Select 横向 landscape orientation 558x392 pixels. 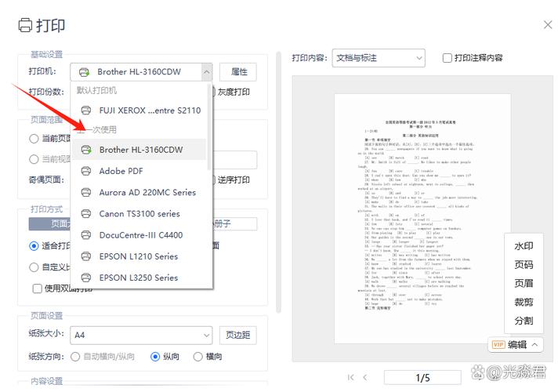pyautogui.click(x=197, y=357)
